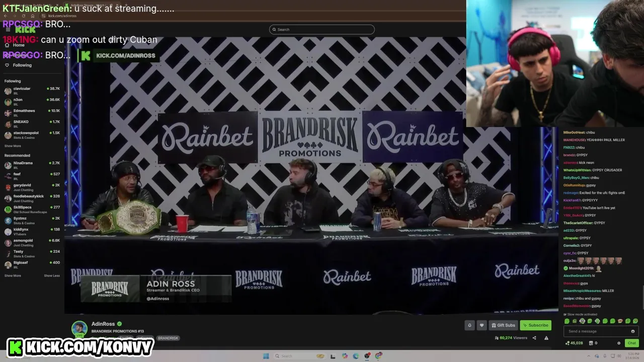The width and height of the screenshot is (644, 362).
Task: Open the emote picker in message box
Action: [632, 331]
